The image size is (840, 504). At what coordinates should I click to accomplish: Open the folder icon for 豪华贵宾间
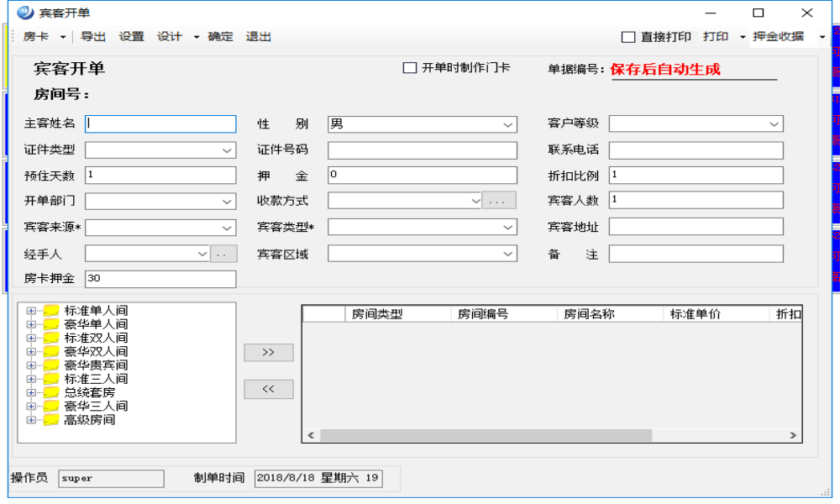[51, 365]
